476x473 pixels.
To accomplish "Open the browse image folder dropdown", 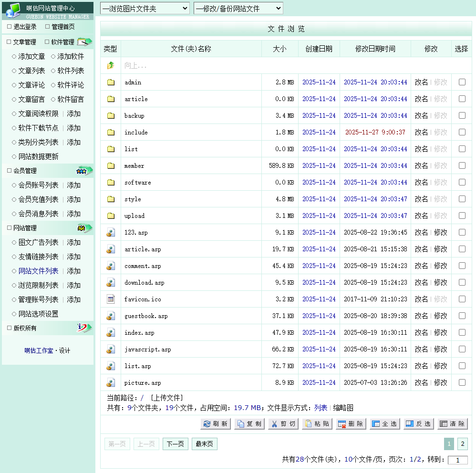I will click(145, 9).
